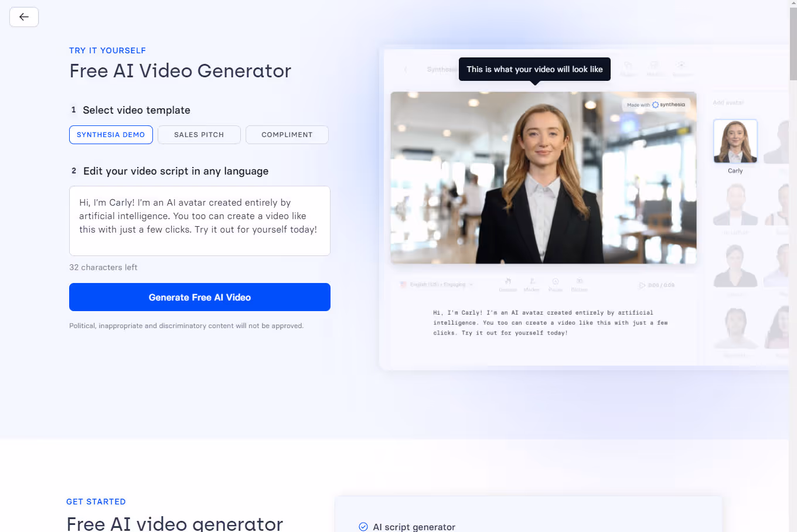Click the Jonathan avatar below Carly

click(x=735, y=204)
